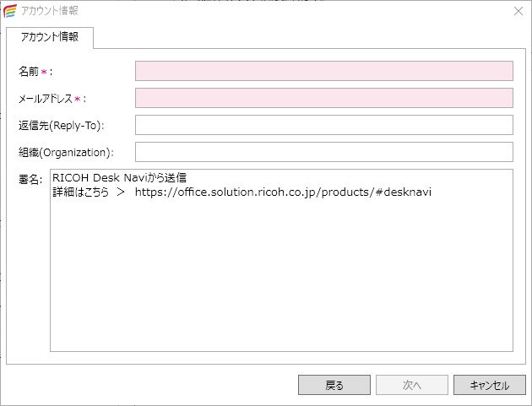Click the キャンセル button
This screenshot has height=406, width=532.
coord(490,385)
